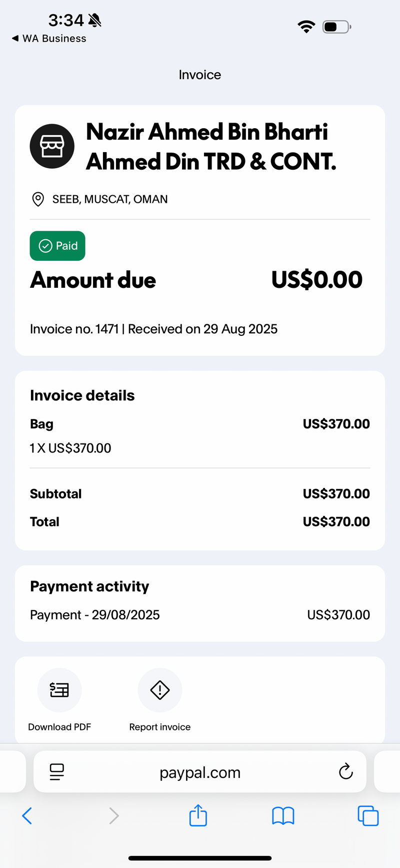Tap the Safari forward arrow

(114, 815)
